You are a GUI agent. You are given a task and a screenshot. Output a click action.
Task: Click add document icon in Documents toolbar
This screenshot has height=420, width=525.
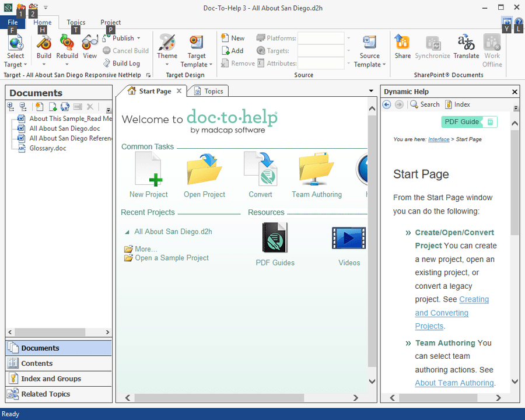tap(52, 107)
